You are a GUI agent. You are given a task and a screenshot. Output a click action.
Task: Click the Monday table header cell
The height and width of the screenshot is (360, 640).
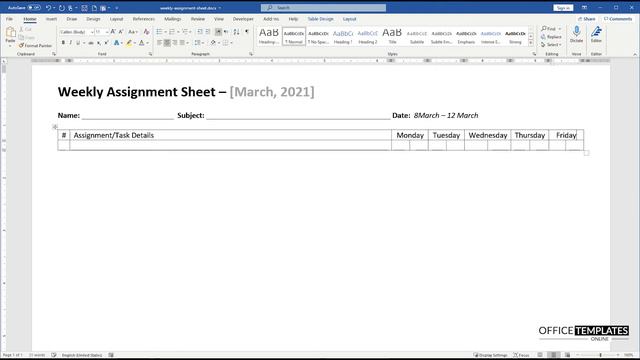[x=410, y=135]
